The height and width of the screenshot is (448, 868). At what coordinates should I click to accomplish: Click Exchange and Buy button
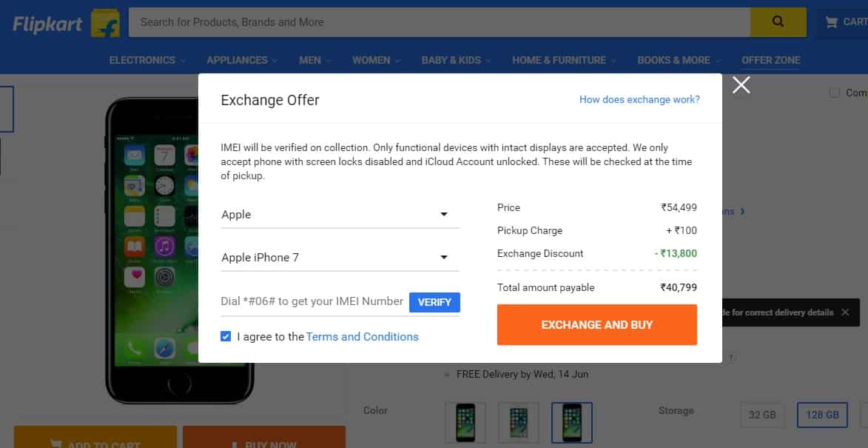(596, 324)
